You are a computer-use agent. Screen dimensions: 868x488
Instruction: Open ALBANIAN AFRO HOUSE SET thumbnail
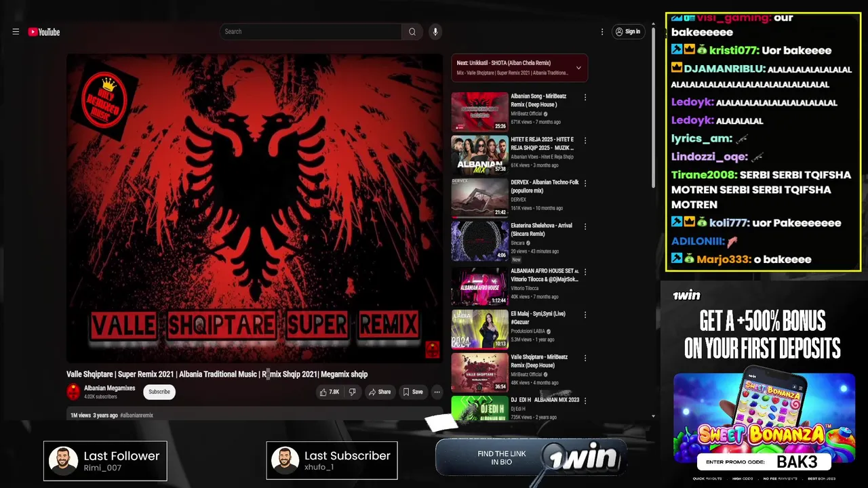(479, 286)
